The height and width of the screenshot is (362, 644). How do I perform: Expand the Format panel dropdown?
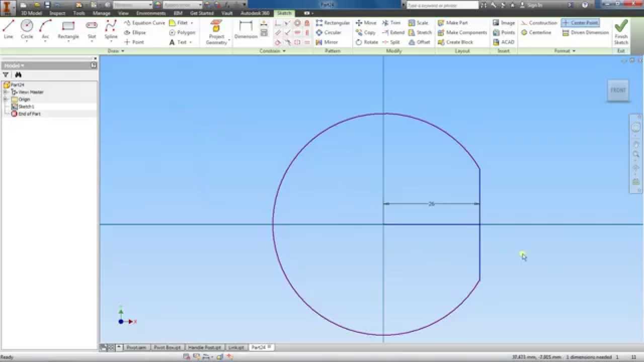pos(565,51)
